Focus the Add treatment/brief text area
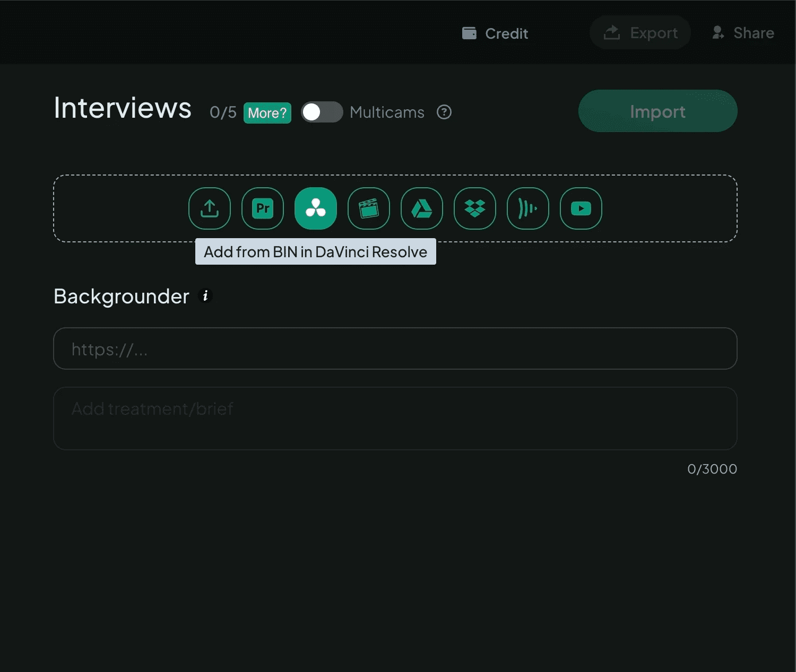The width and height of the screenshot is (796, 672). click(395, 418)
